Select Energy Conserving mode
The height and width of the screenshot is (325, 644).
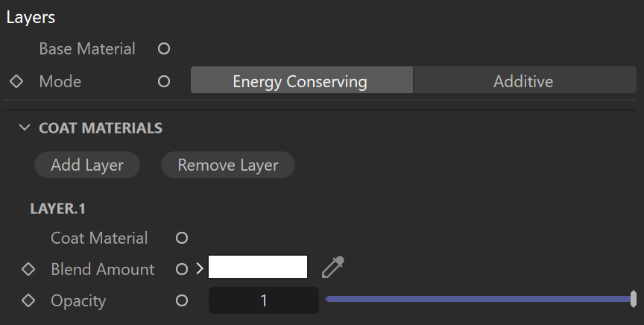point(302,81)
